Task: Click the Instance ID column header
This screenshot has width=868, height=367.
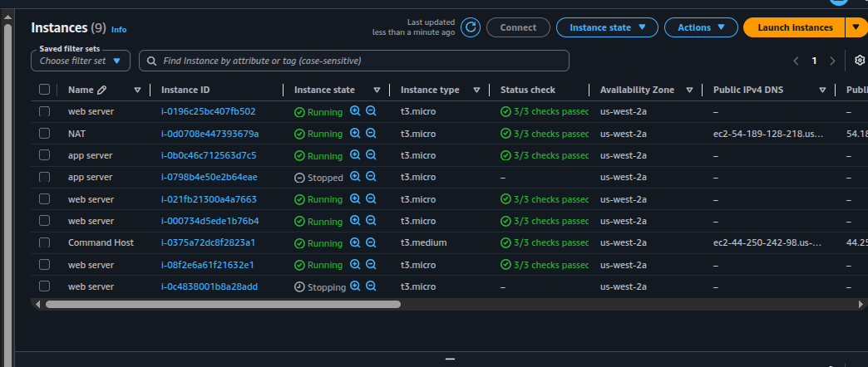Action: click(x=185, y=90)
